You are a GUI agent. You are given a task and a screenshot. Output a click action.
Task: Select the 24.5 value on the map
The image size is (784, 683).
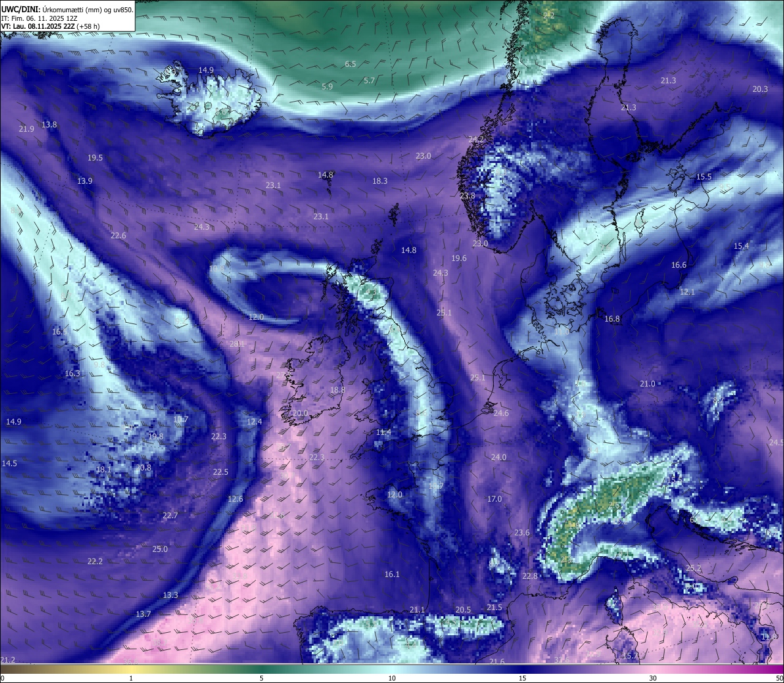pos(777,443)
